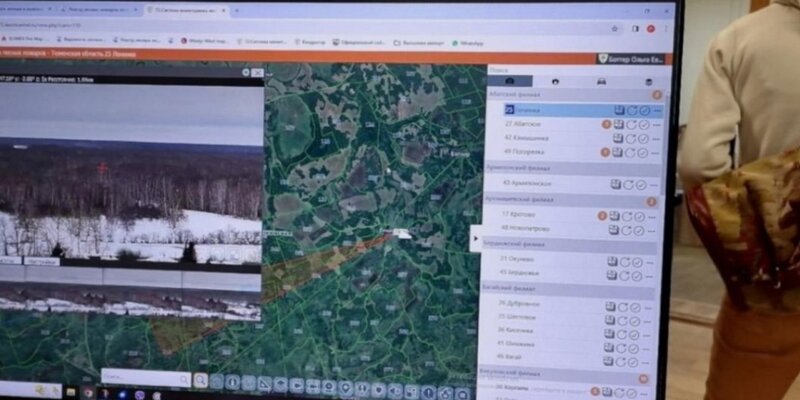Screen dimensions: 800x400
Task: Open the Chrome three-dot menu
Action: click(666, 29)
